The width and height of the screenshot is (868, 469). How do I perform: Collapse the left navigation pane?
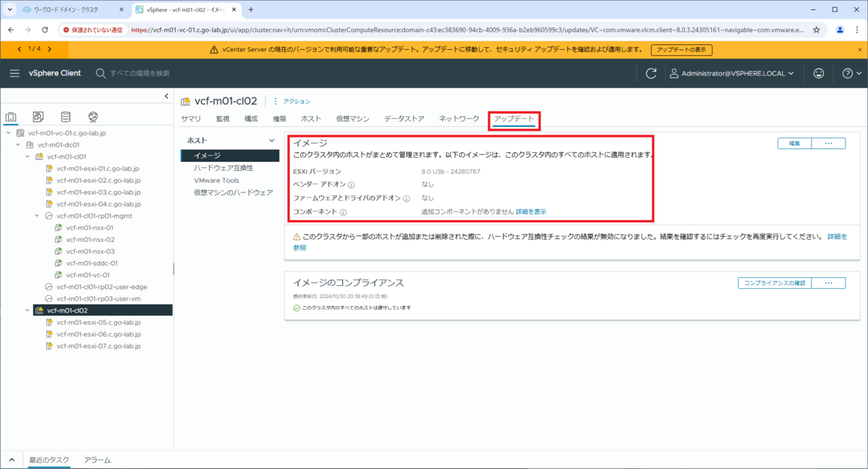coord(167,96)
